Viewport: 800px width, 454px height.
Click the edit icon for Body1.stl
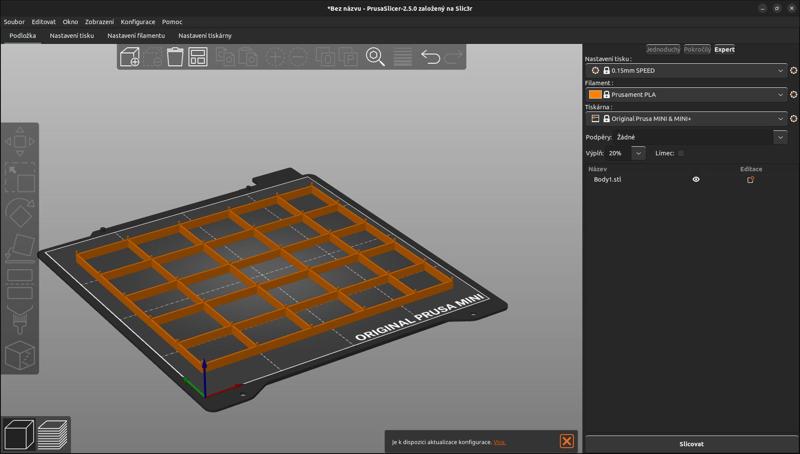[750, 180]
